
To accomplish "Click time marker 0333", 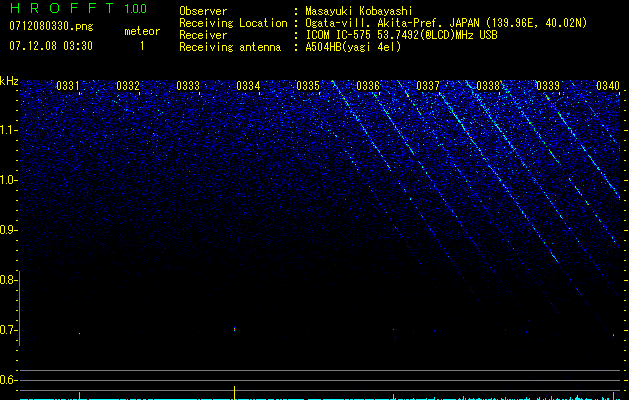I will click(x=188, y=86).
